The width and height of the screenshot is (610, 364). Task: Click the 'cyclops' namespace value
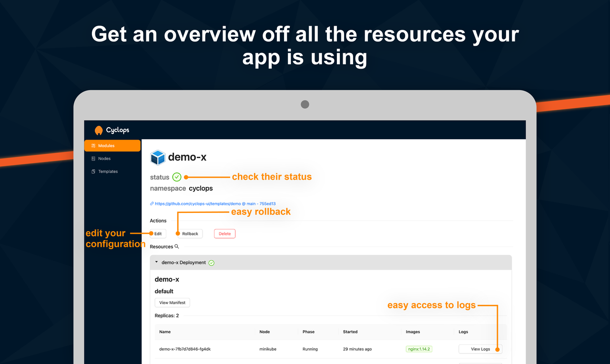[201, 188]
